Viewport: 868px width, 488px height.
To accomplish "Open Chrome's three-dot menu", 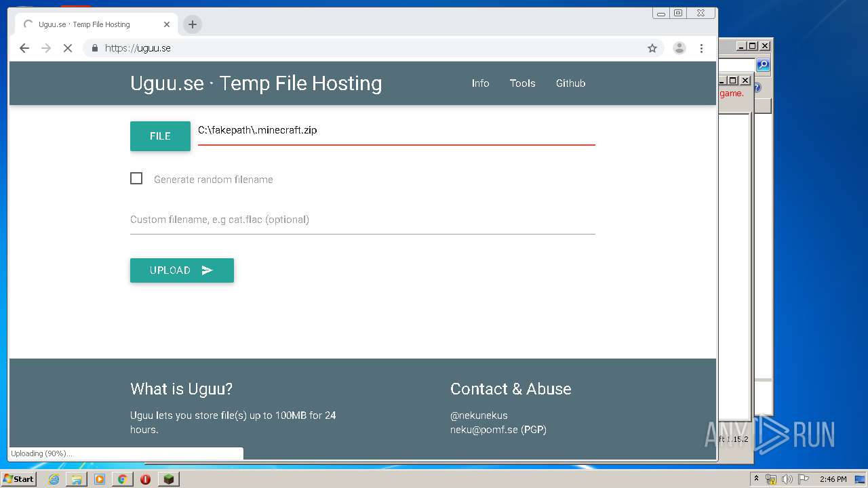I will (x=701, y=48).
